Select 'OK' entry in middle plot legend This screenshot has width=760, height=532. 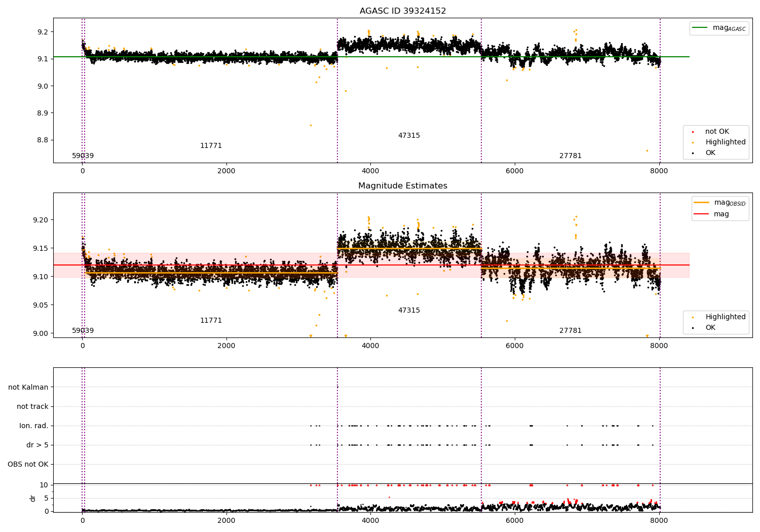pyautogui.click(x=710, y=328)
